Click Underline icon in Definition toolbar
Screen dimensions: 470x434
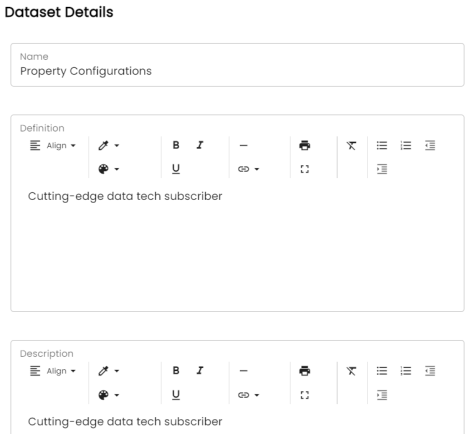176,169
